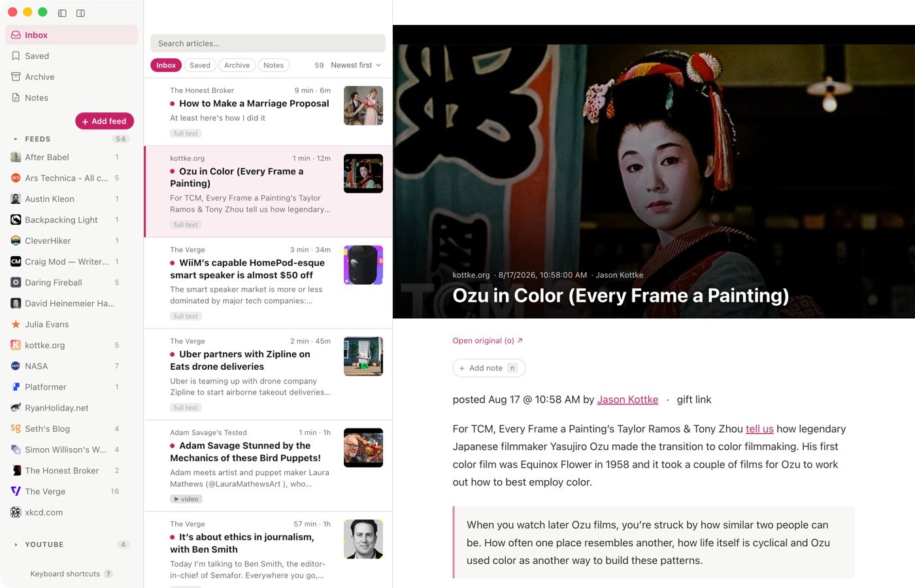
Task: Open the Ars Technica feed
Action: [72, 178]
